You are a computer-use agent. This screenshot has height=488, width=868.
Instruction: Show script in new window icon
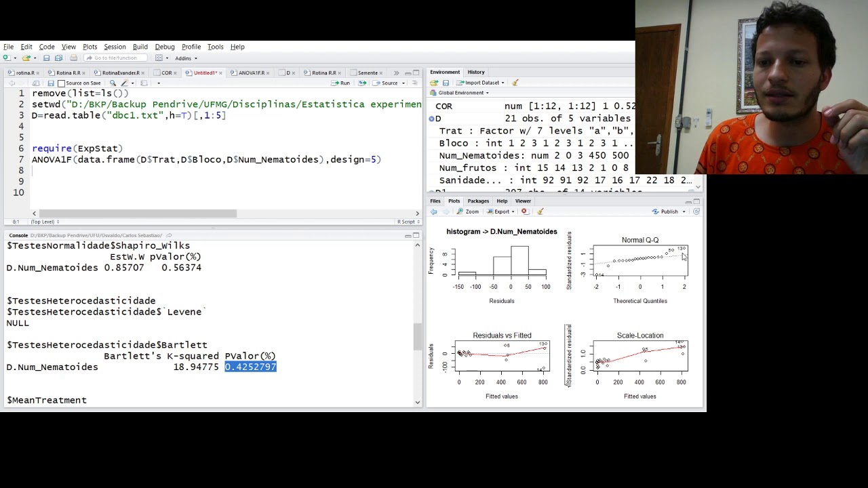pyautogui.click(x=35, y=83)
